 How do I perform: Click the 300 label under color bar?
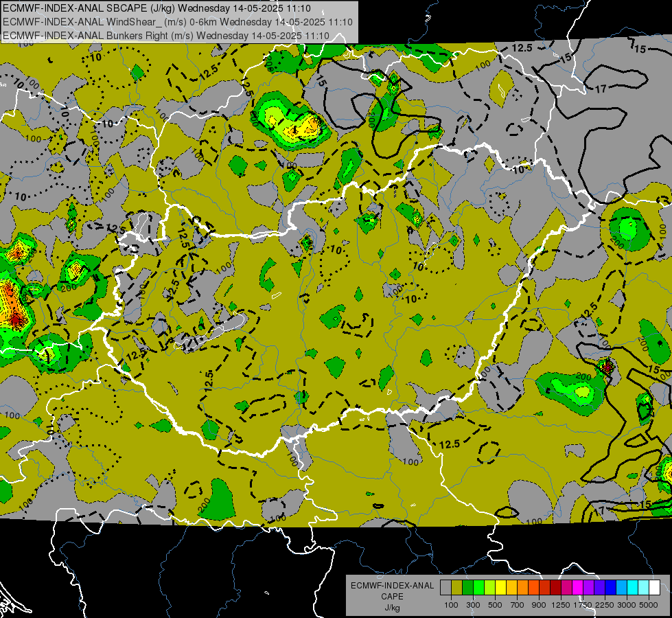click(473, 605)
